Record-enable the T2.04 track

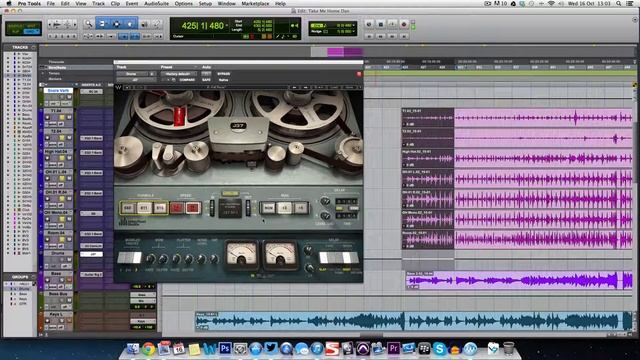click(48, 138)
